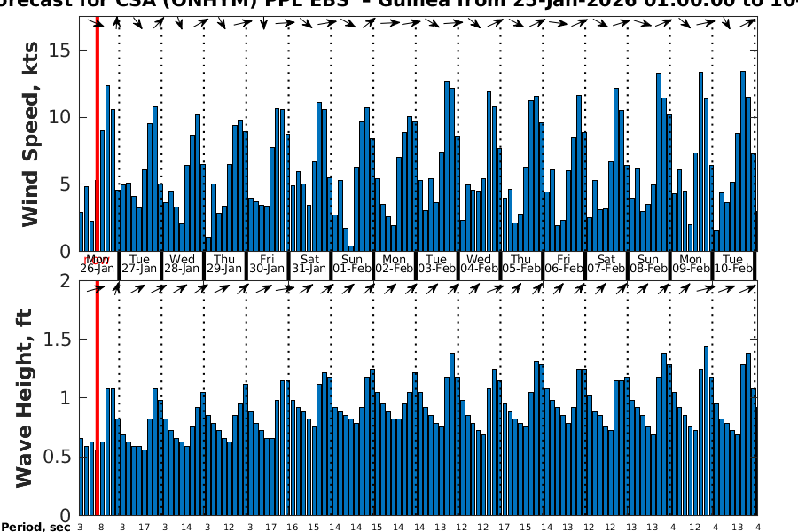Select the red time marker in wind speed chart
The width and height of the screenshot is (798, 532).
97,133
